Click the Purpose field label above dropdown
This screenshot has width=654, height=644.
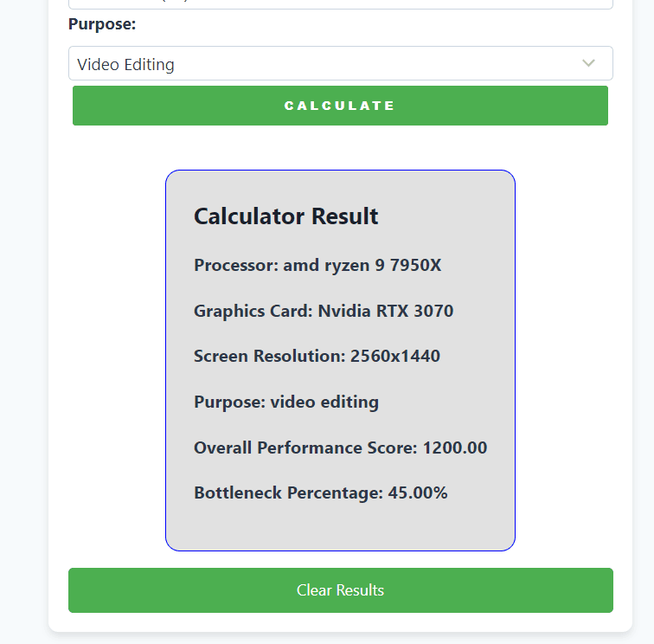click(x=102, y=24)
